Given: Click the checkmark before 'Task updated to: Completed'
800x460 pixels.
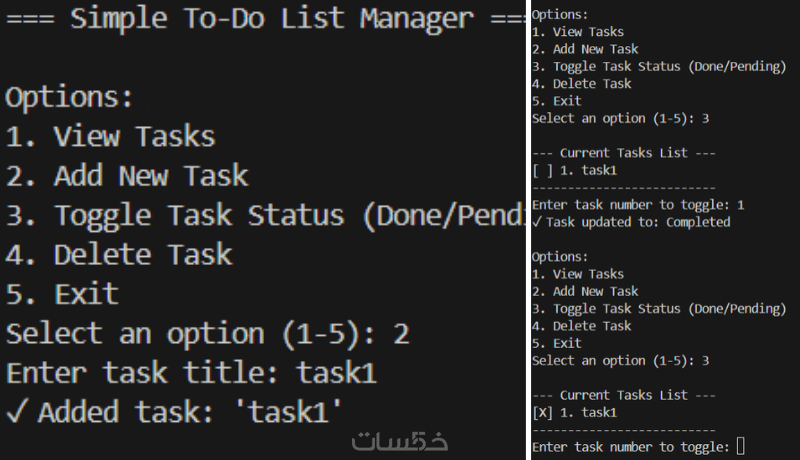Looking at the screenshot, I should 536,222.
